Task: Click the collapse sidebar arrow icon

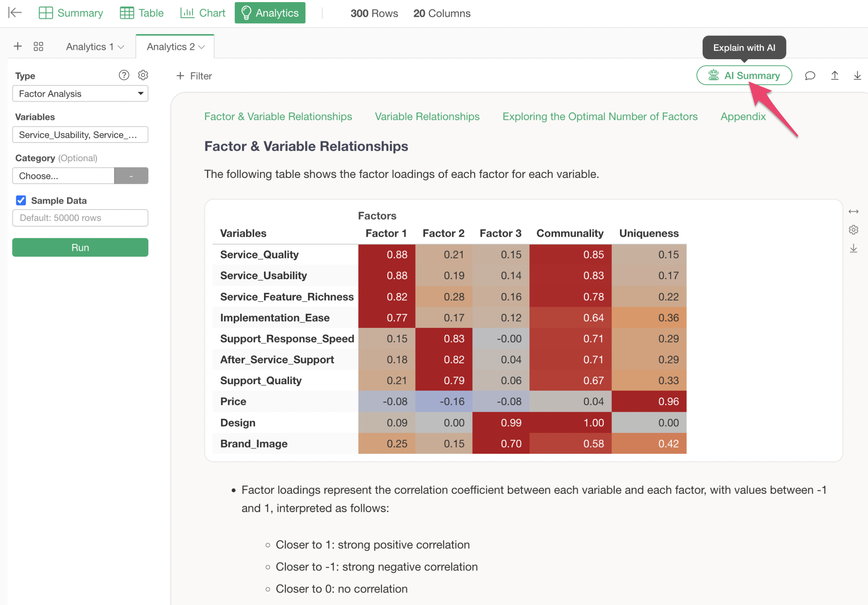Action: pos(15,12)
